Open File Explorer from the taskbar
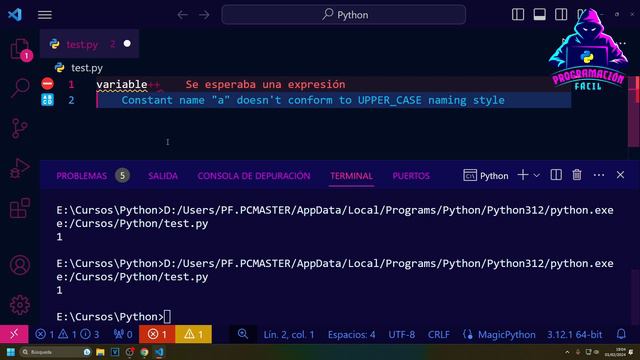 click(x=100, y=352)
